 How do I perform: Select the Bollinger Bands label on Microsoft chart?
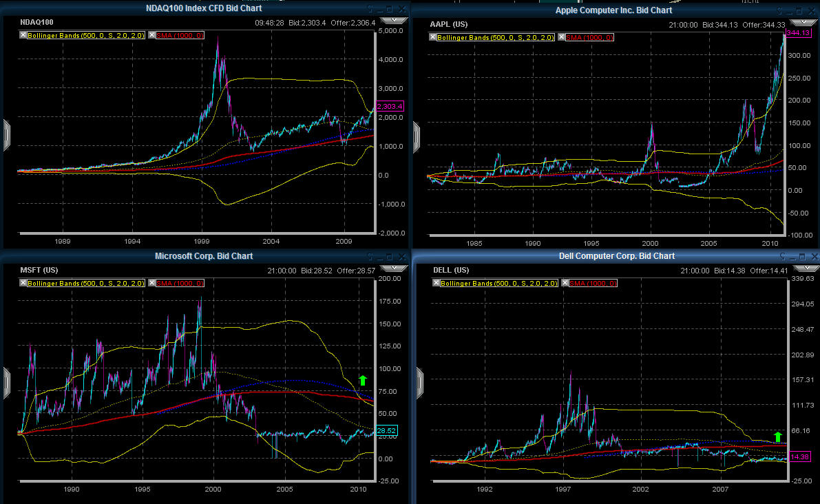pyautogui.click(x=86, y=283)
